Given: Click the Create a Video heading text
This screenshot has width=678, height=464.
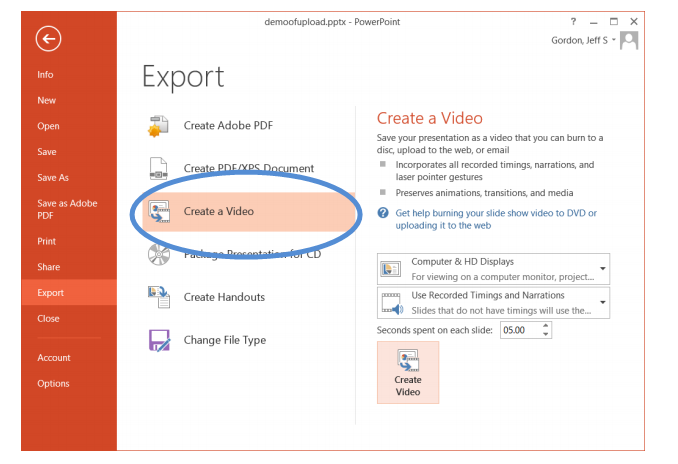Looking at the screenshot, I should pyautogui.click(x=429, y=118).
